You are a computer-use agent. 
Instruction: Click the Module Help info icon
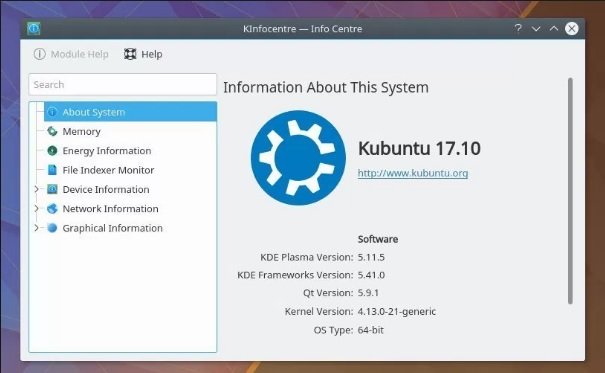tap(39, 54)
